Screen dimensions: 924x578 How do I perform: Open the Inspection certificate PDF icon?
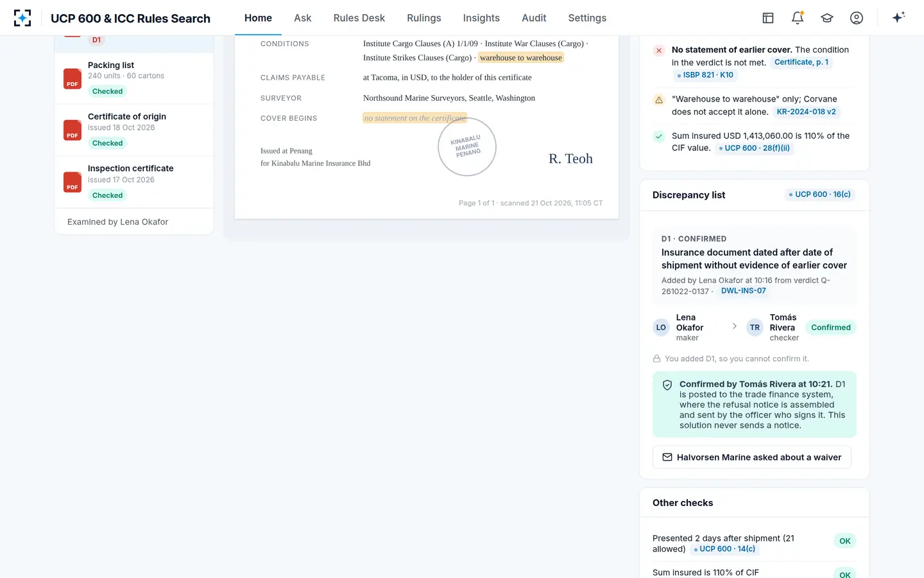(x=73, y=182)
